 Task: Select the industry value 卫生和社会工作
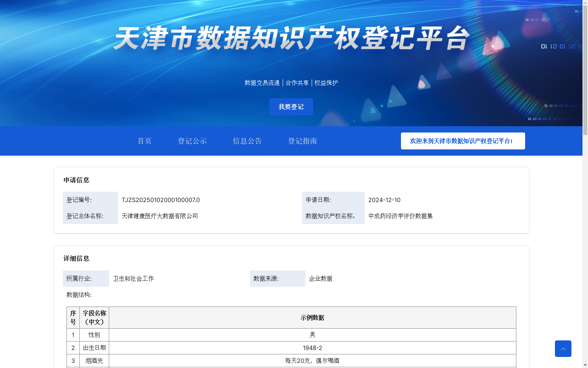[133, 279]
